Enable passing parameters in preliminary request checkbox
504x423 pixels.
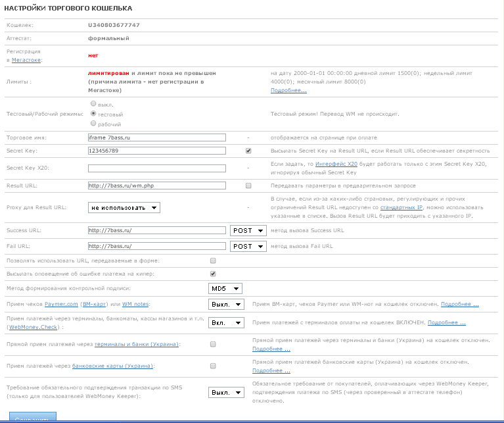[x=248, y=186]
